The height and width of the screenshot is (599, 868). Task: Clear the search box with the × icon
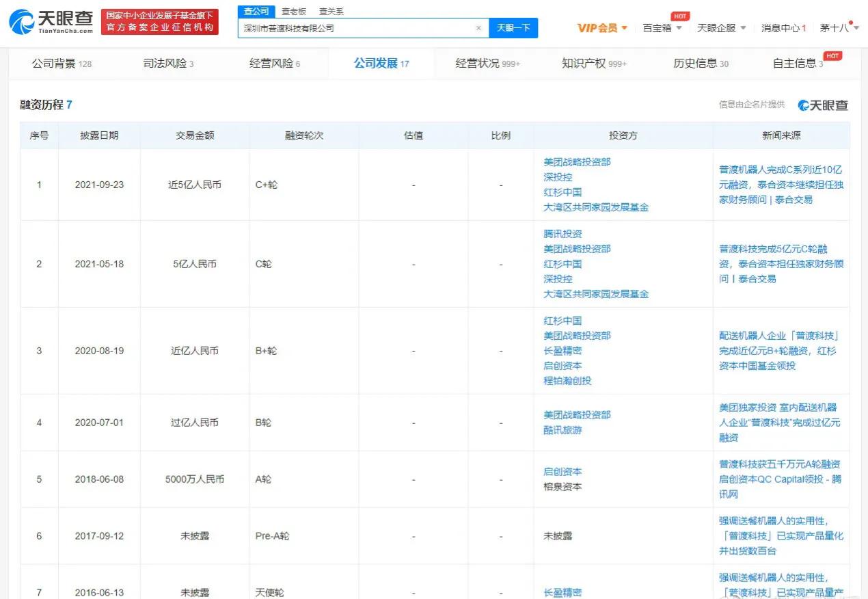(478, 28)
